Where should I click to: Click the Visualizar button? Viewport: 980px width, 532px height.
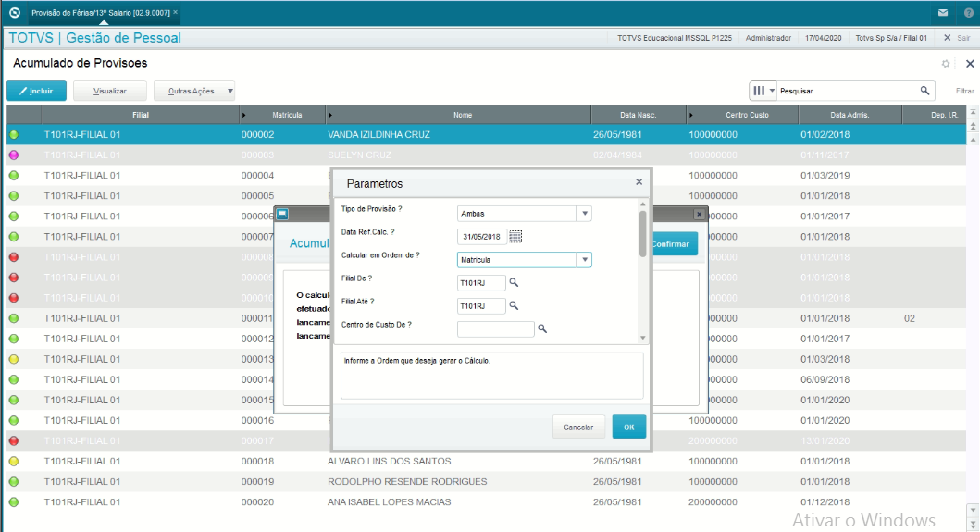coord(110,91)
